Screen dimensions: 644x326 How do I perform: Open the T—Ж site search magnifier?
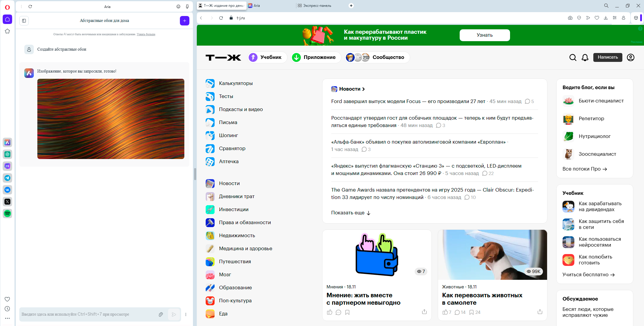click(573, 57)
